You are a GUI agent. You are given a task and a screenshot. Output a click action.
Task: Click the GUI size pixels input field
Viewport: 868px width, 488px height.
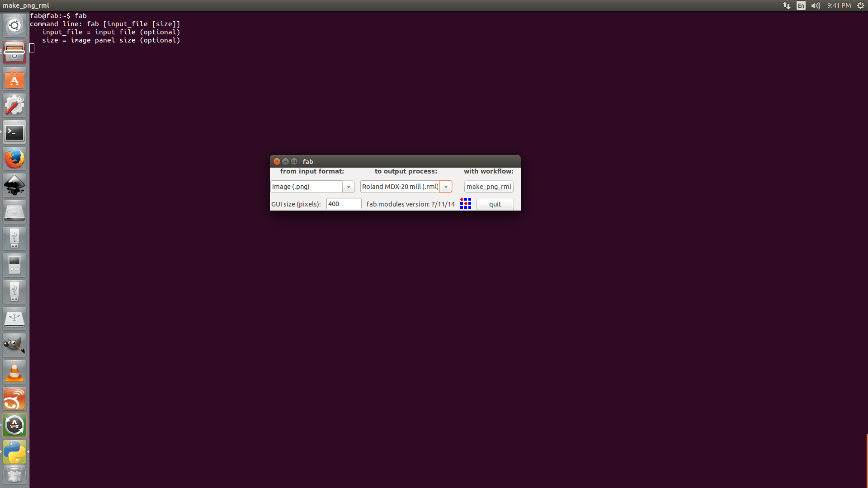click(344, 204)
